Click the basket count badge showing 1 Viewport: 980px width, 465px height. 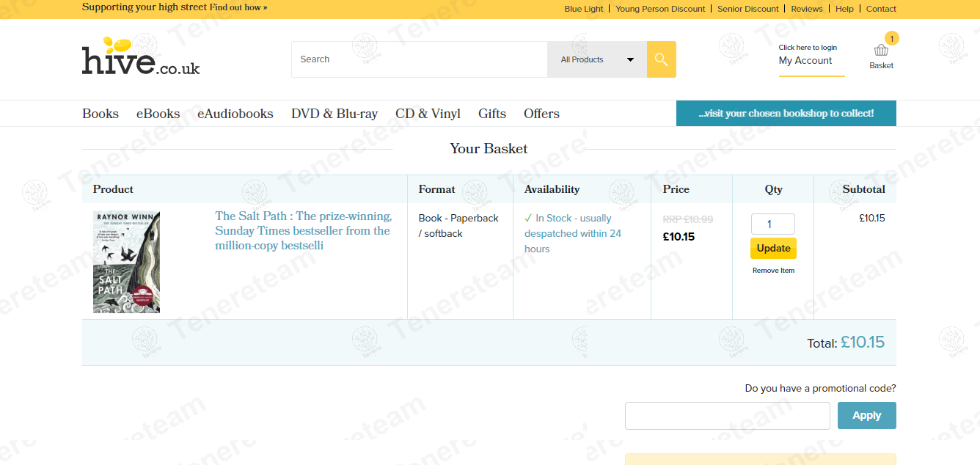(891, 38)
